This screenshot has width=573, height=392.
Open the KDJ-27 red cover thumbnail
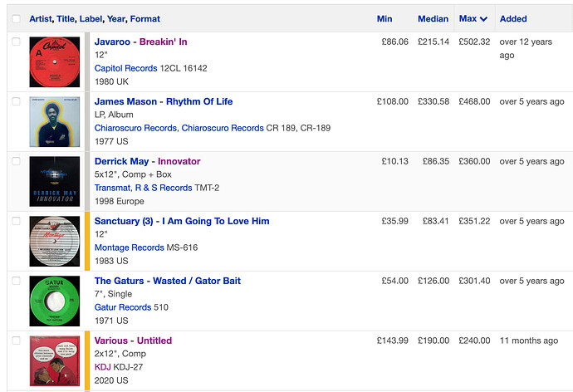55,361
